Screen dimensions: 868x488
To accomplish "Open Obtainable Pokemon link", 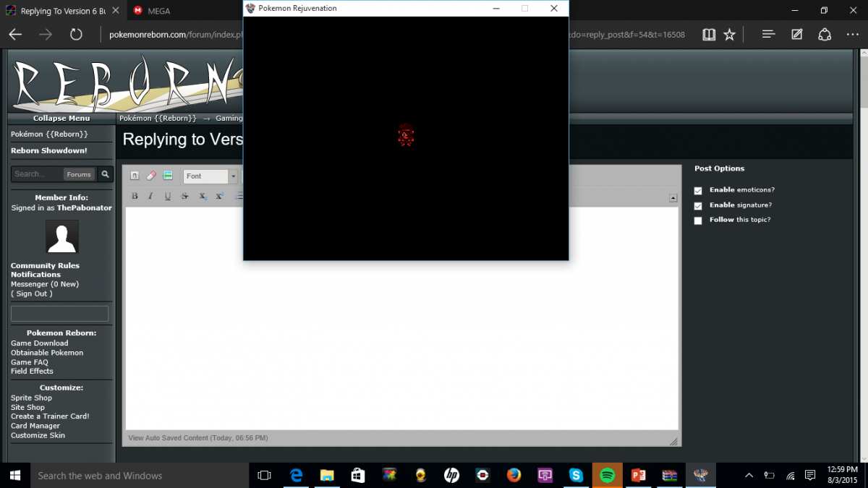I will (x=47, y=353).
